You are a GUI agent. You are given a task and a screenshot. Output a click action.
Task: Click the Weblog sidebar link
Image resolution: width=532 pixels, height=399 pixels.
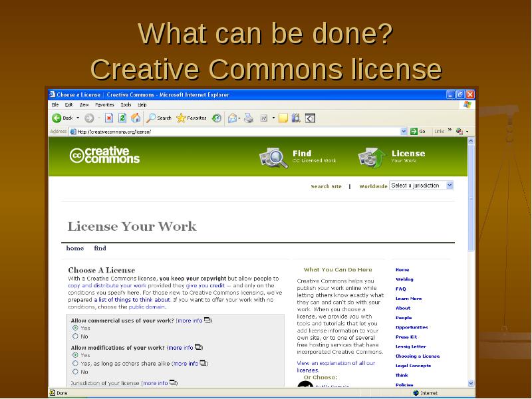[404, 279]
